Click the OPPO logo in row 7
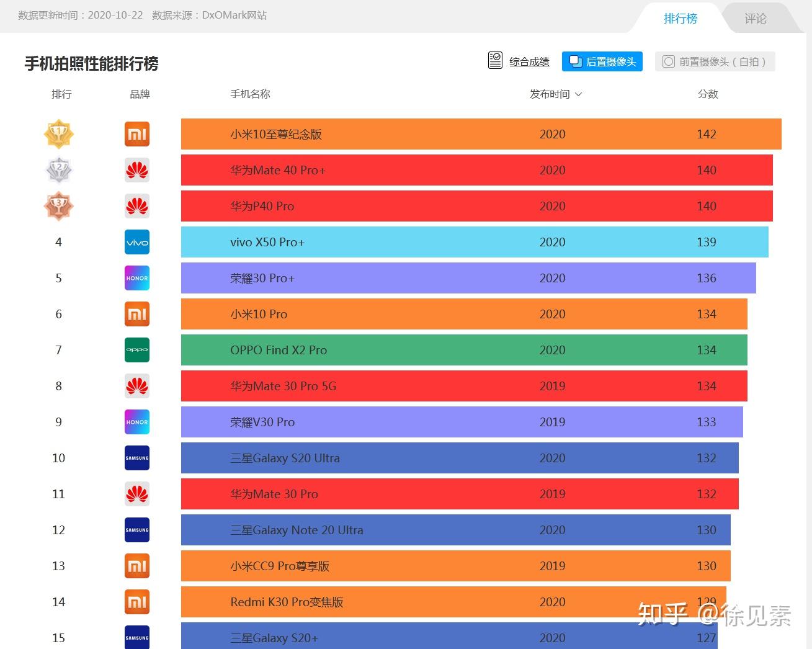This screenshot has height=649, width=812. coord(137,350)
